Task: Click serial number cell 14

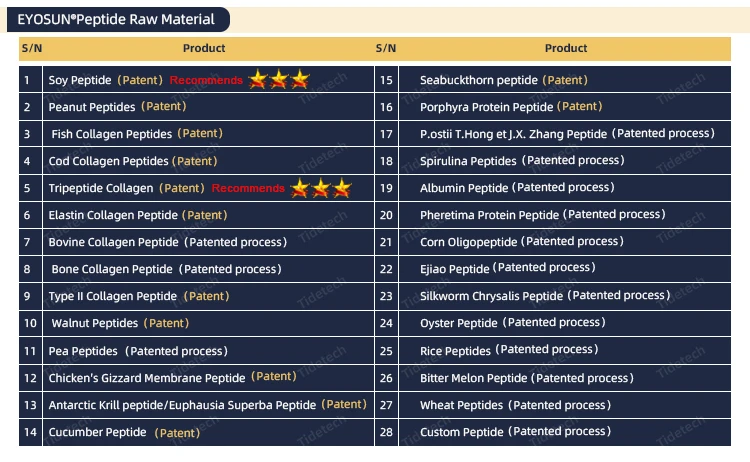Action: (x=30, y=432)
